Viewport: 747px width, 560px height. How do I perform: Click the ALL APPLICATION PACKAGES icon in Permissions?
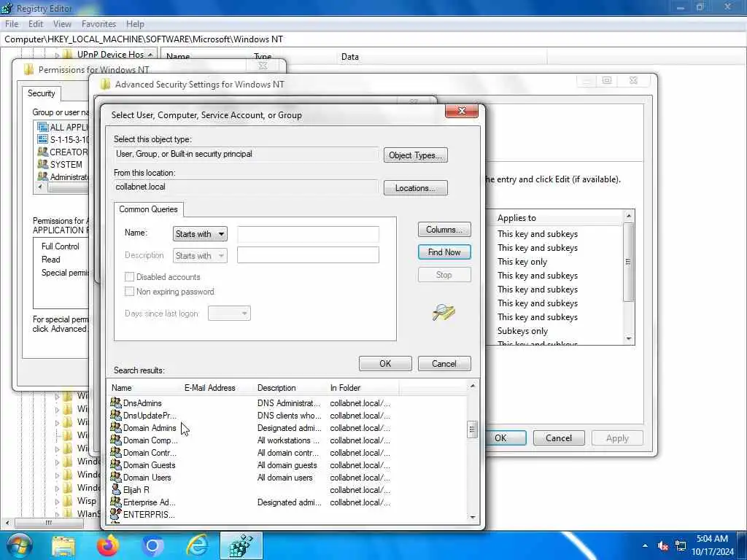tap(43, 127)
